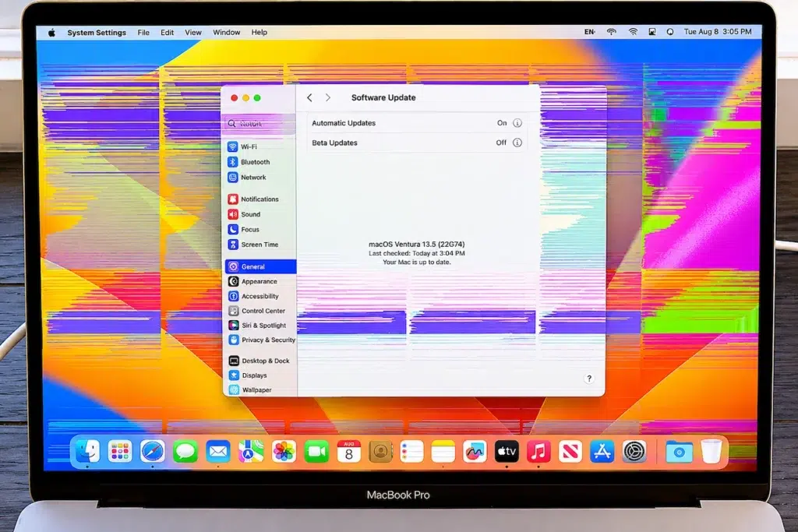Click the Beta Updates Off value

(x=501, y=143)
